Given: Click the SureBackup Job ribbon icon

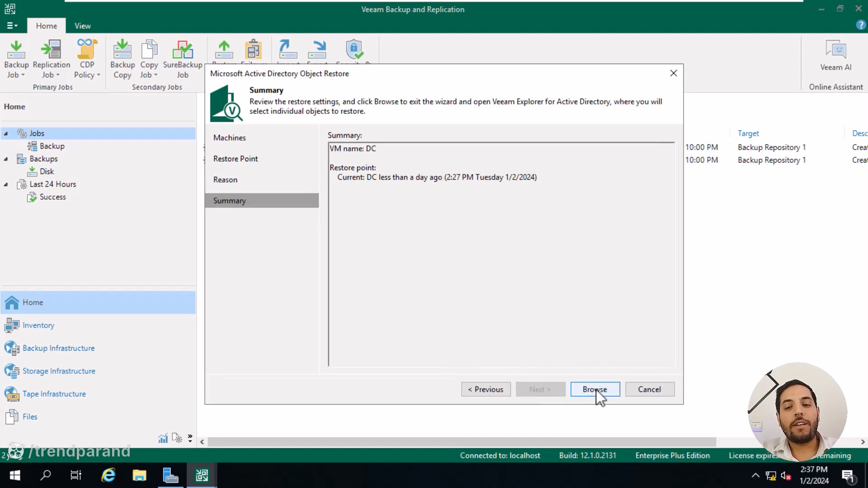Looking at the screenshot, I should coord(183,50).
